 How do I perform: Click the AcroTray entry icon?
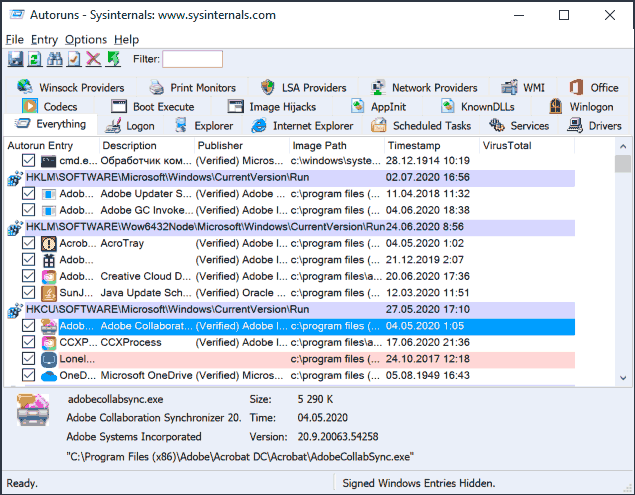[49, 244]
